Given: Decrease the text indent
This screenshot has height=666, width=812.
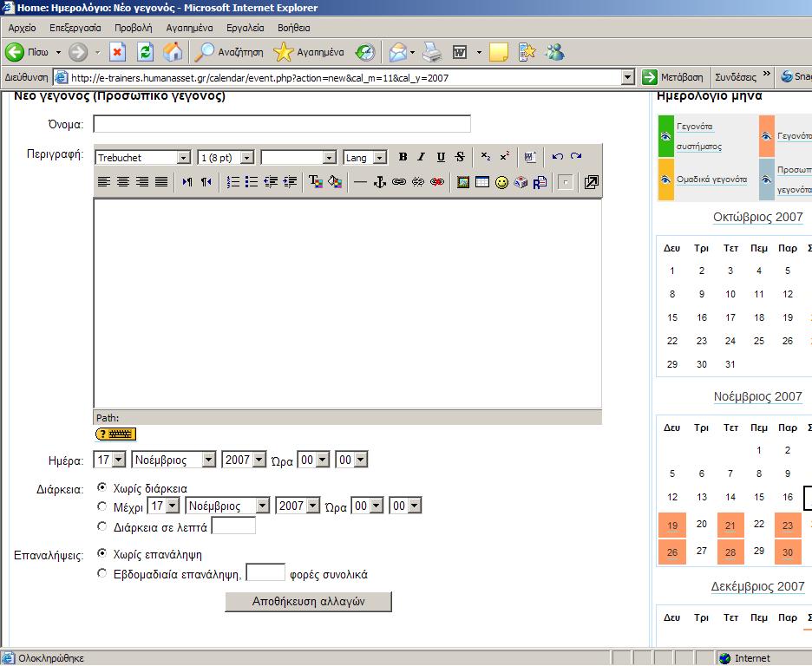Looking at the screenshot, I should click(271, 181).
